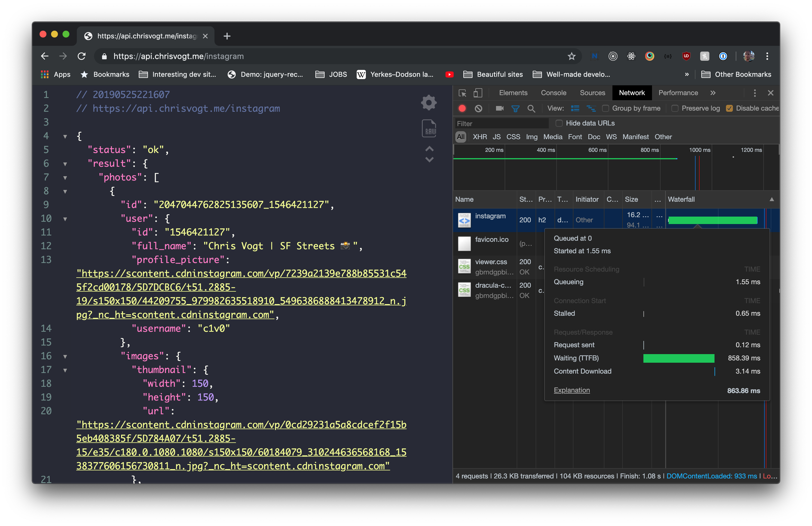The width and height of the screenshot is (812, 526).
Task: Click the network Filter text field
Action: 501,123
